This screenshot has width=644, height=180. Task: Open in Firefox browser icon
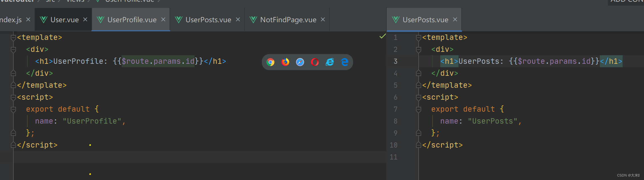pyautogui.click(x=285, y=62)
